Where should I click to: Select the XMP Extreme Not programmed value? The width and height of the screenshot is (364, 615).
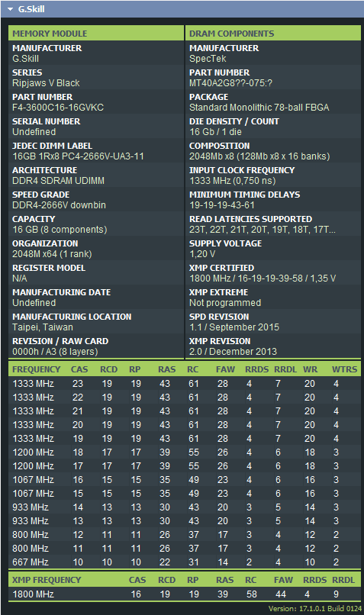tap(225, 303)
